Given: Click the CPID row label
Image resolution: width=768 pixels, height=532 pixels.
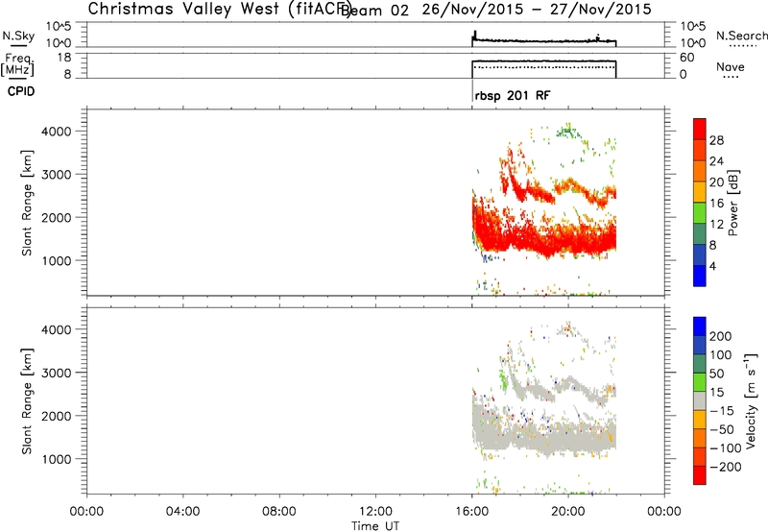Looking at the screenshot, I should click(x=21, y=91).
